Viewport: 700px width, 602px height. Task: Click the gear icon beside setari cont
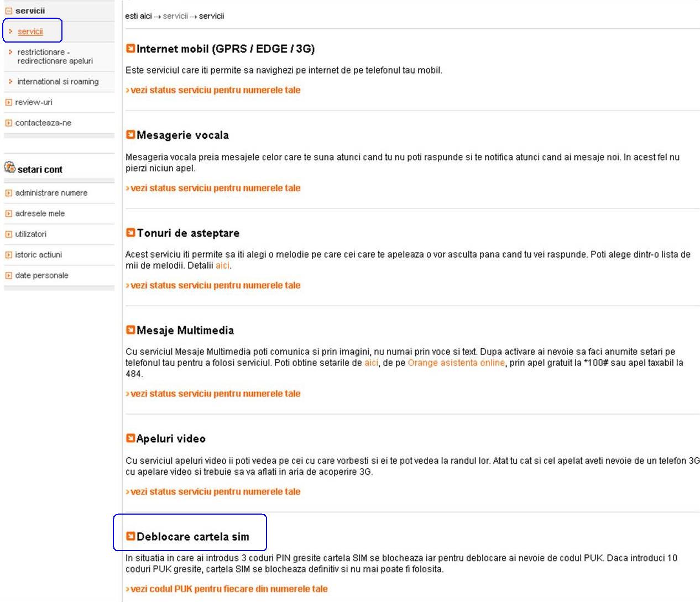tap(10, 167)
